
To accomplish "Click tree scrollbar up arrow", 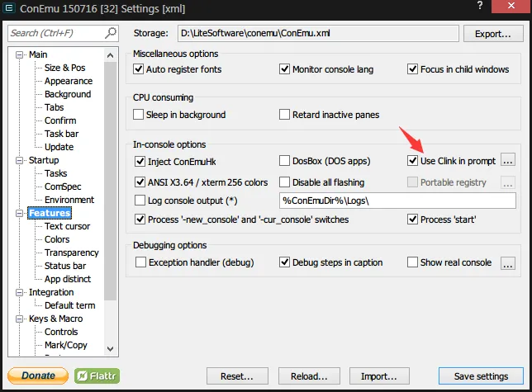I will (110, 55).
